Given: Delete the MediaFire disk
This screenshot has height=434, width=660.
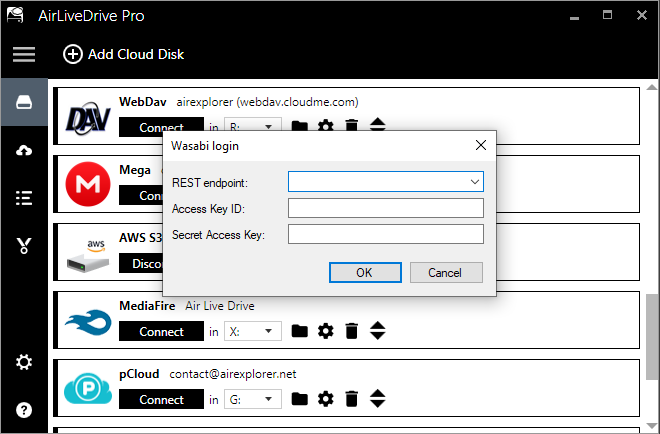Looking at the screenshot, I should click(351, 331).
